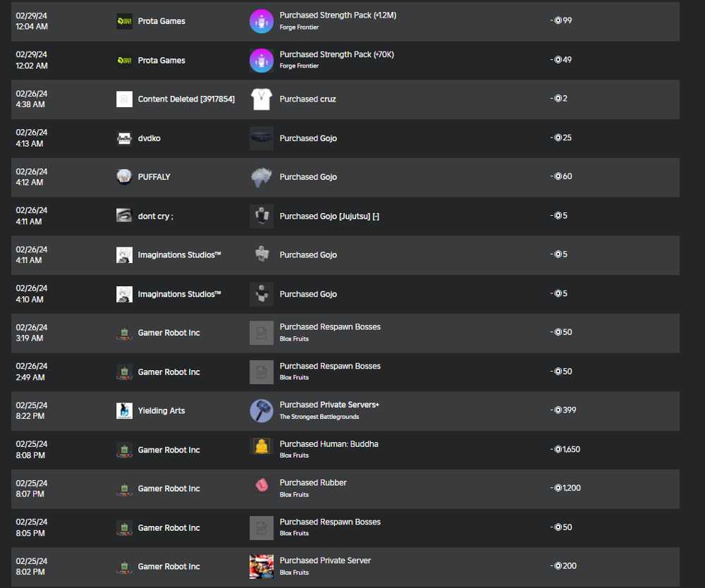Click Strength Pack (+1.2M) item thumbnail
This screenshot has height=588, width=705.
[262, 21]
